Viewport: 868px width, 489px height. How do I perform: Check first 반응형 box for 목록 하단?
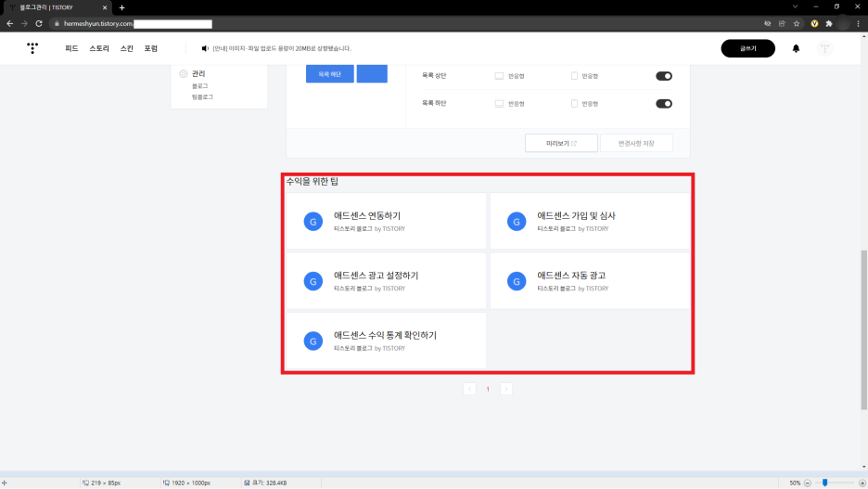(x=499, y=104)
